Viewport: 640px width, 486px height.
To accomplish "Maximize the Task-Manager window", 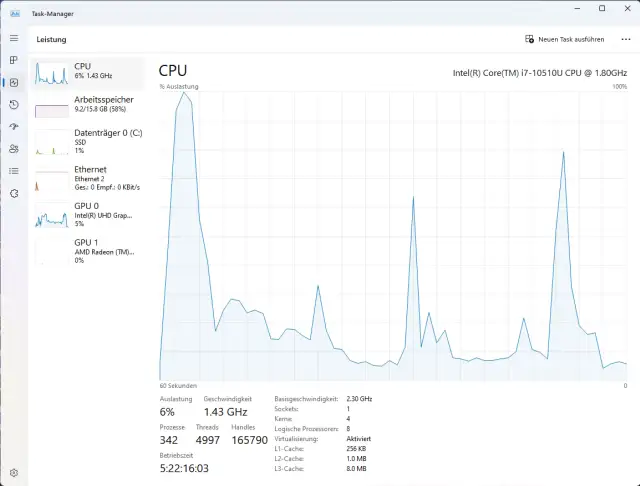I will click(x=602, y=9).
